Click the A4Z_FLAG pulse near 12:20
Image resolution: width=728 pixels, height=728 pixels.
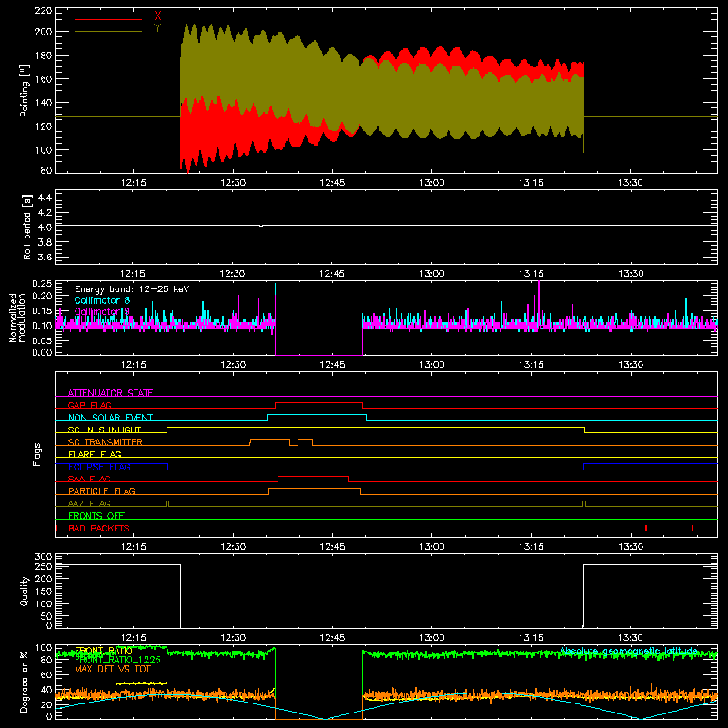click(167, 504)
